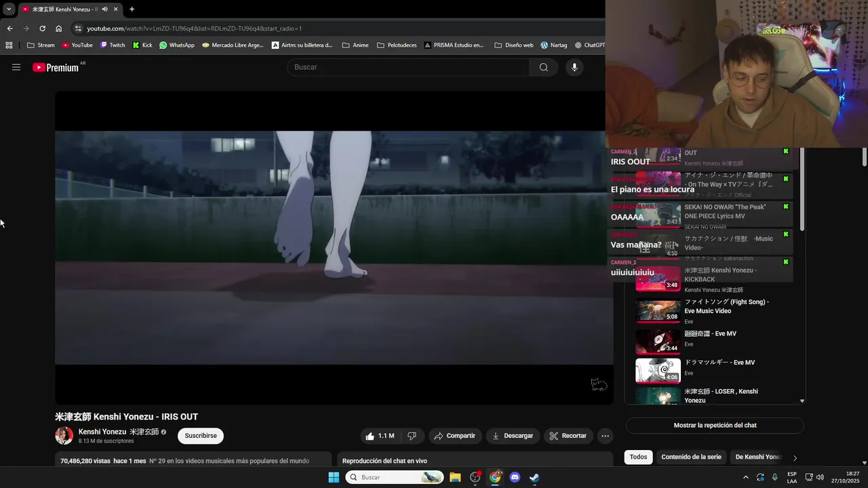Open the Nartag bookmark

coord(553,45)
